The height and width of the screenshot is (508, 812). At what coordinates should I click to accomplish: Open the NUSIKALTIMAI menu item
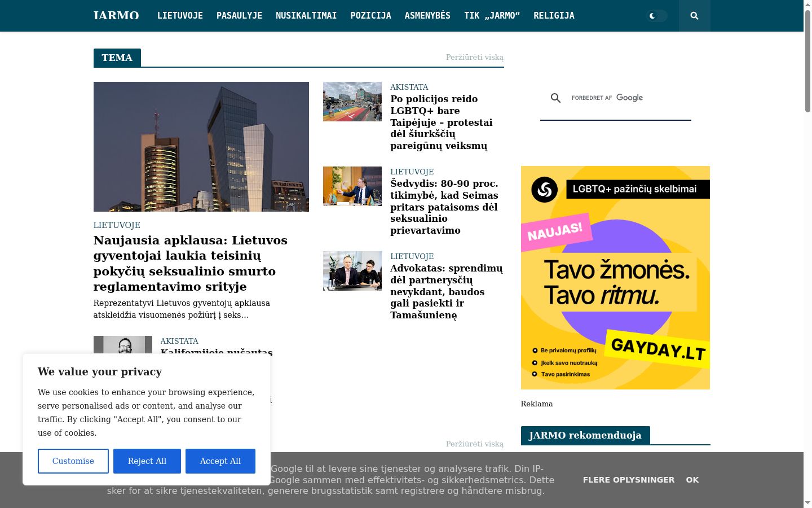pos(306,16)
